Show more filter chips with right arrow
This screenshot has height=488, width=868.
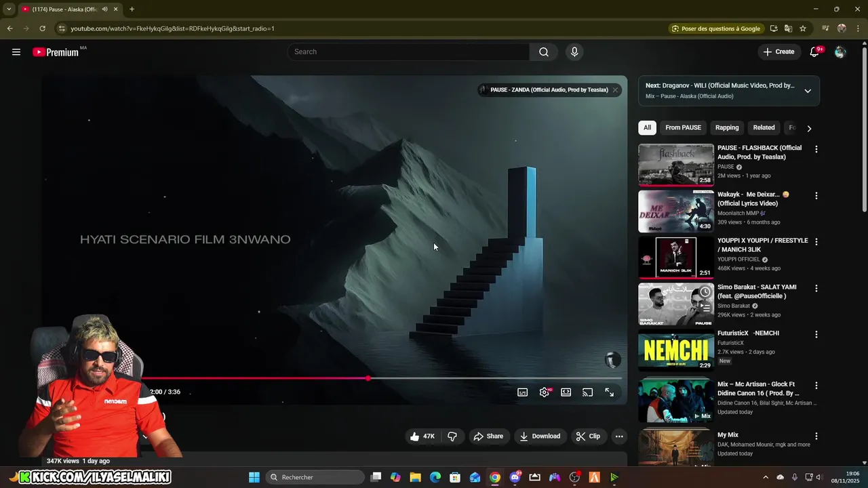(809, 128)
